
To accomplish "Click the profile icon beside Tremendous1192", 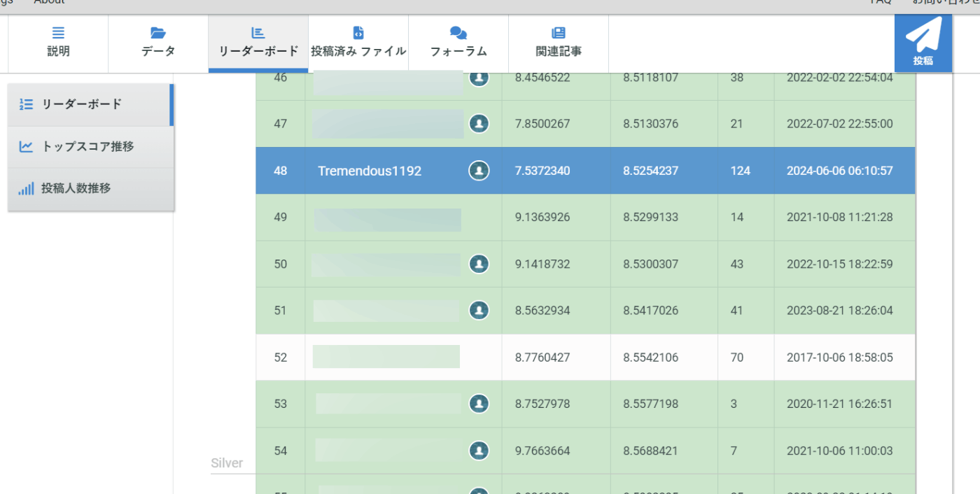I will click(479, 170).
